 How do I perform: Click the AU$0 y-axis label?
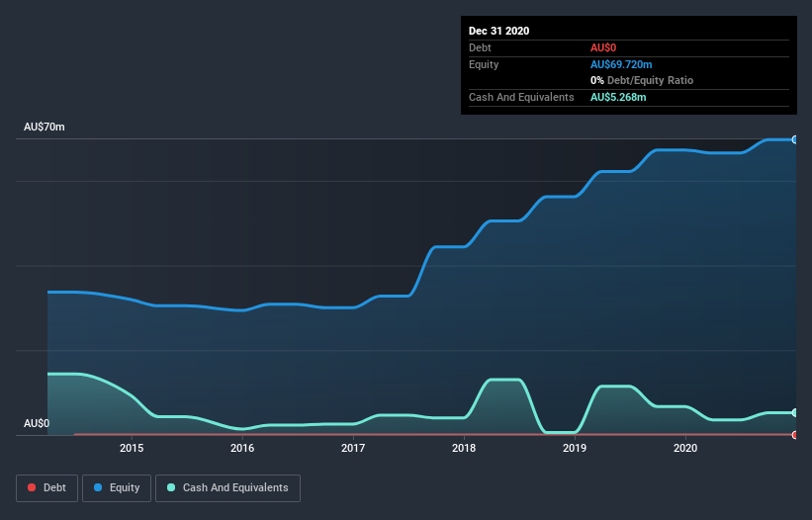[37, 423]
